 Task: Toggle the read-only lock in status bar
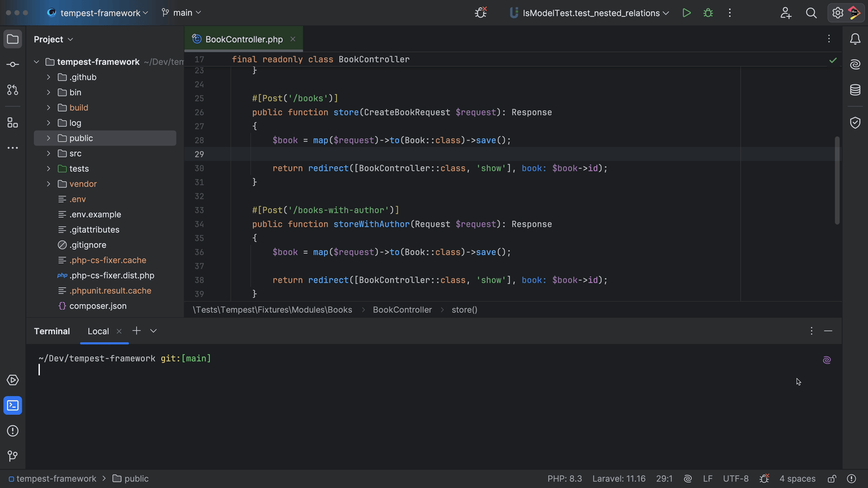(x=831, y=479)
